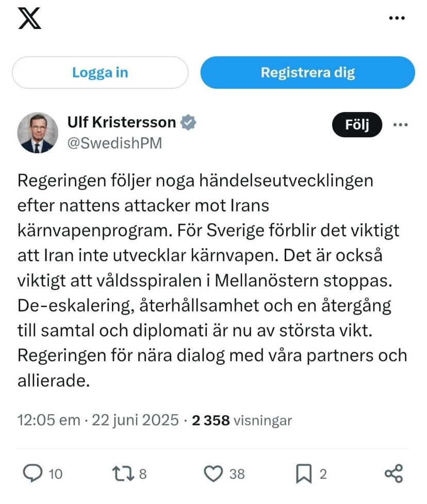Reply using the speech bubble icon
The height and width of the screenshot is (504, 427).
33,474
